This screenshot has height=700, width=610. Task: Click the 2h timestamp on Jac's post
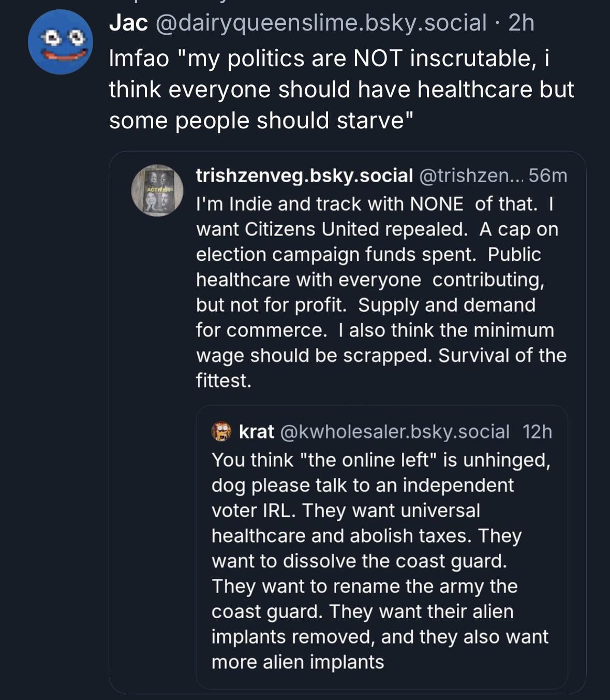click(521, 23)
